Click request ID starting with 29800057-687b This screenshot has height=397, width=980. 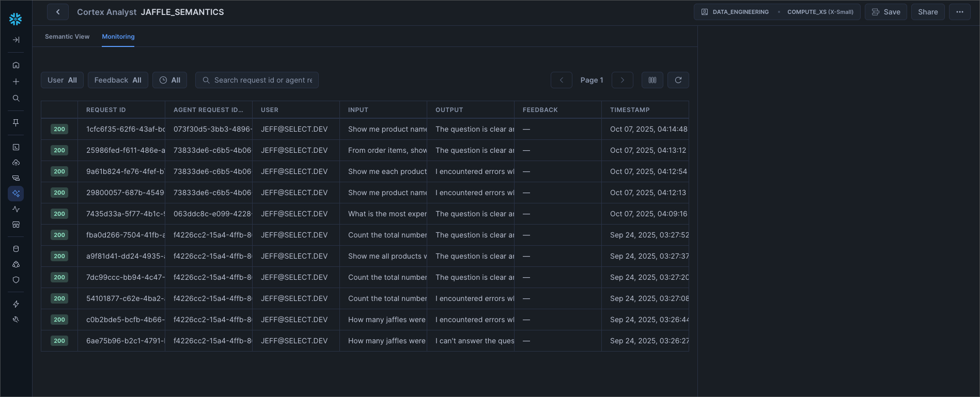[x=126, y=193]
